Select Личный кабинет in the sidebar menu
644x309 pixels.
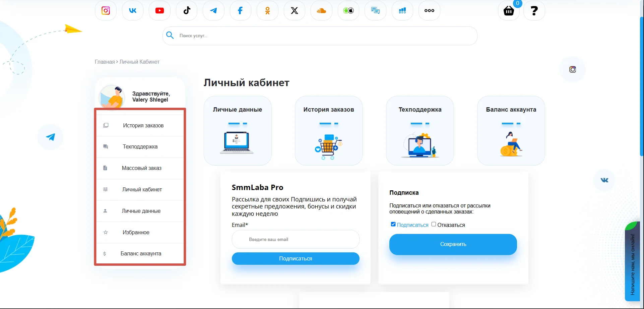click(140, 190)
